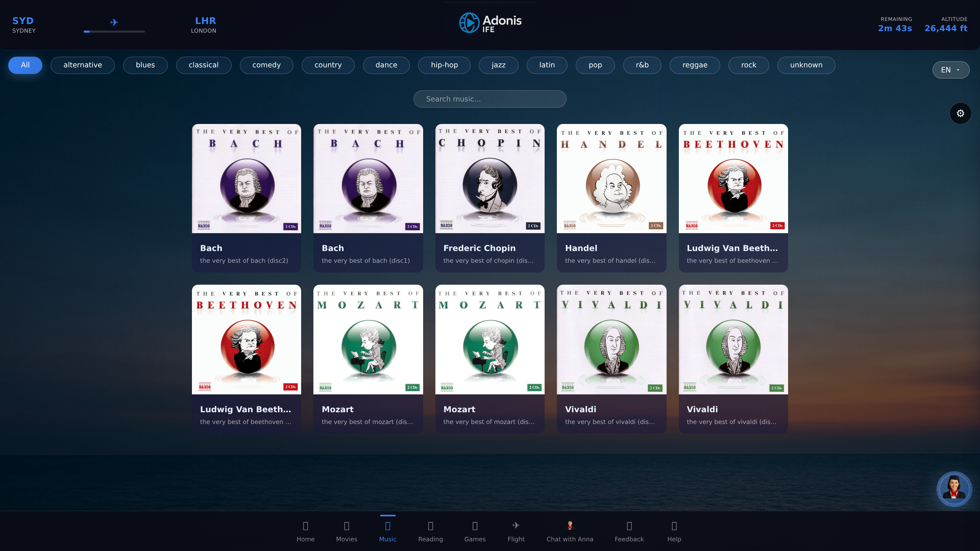
Task: Click 'the very best of bach (disc1)' text
Action: pyautogui.click(x=366, y=260)
